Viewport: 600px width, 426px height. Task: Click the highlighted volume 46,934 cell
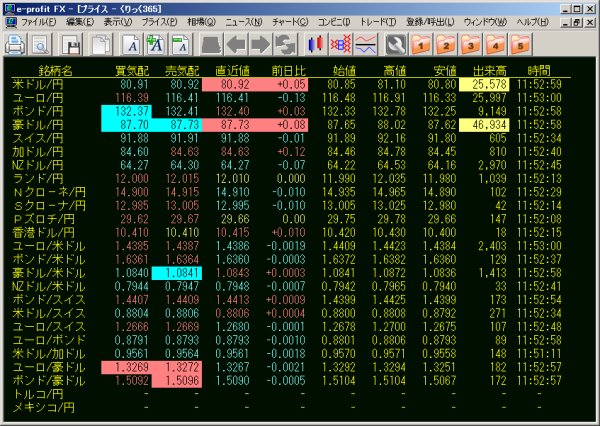(484, 125)
